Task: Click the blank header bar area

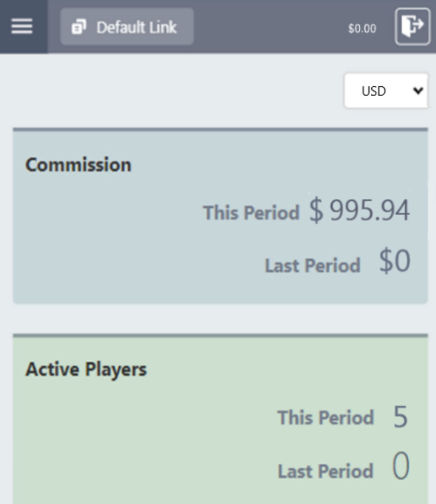Action: (x=265, y=27)
